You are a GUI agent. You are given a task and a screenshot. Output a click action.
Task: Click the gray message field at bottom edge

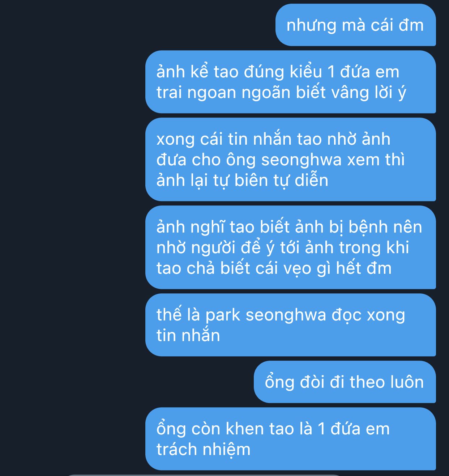204,475
